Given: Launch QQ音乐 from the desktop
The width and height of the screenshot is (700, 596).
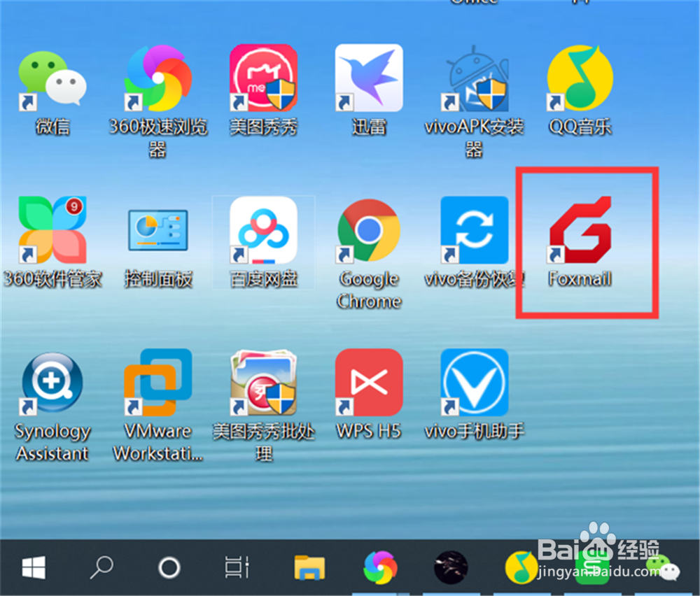Looking at the screenshot, I should click(x=580, y=78).
